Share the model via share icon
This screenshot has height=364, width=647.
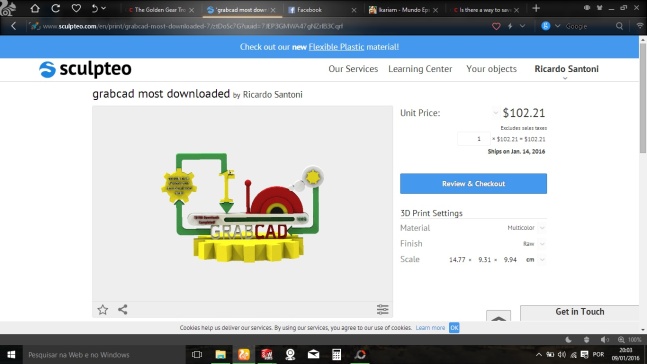(x=123, y=310)
